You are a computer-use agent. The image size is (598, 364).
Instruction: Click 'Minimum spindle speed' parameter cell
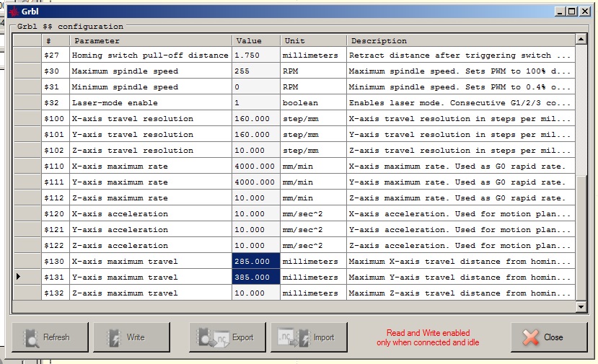[151, 87]
